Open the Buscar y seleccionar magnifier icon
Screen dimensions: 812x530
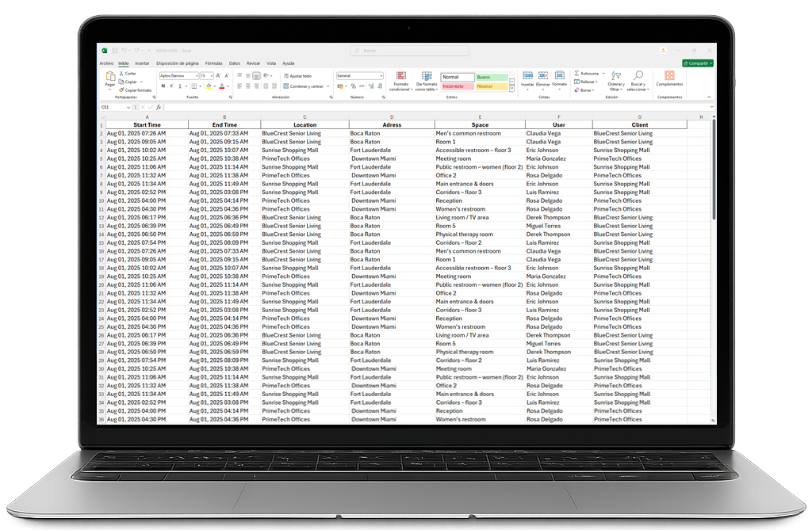(638, 74)
